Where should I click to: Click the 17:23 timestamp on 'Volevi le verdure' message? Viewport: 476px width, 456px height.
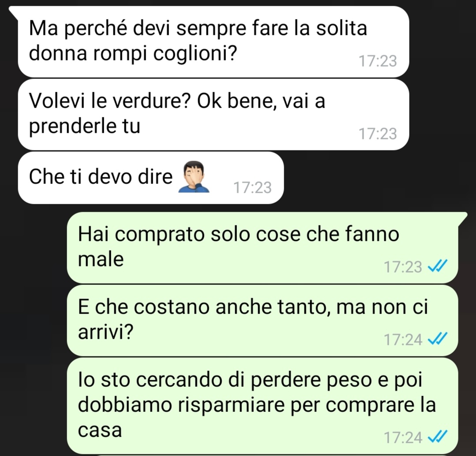point(378,134)
